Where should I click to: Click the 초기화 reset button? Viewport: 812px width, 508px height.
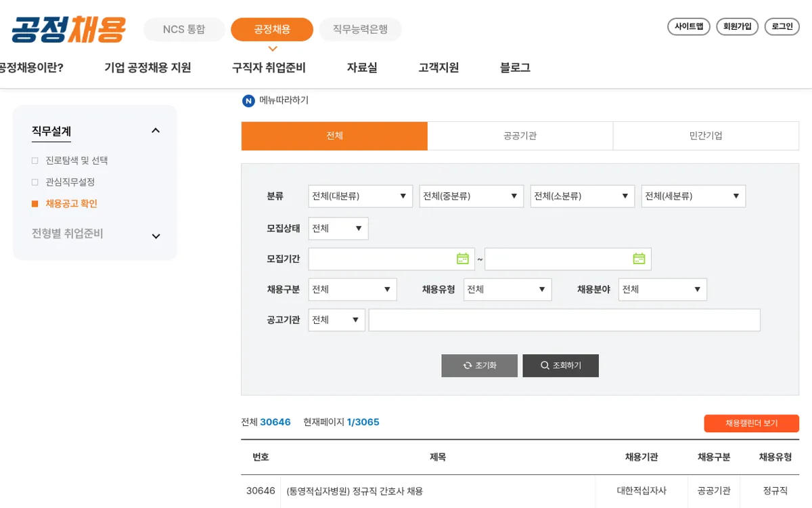coord(480,366)
